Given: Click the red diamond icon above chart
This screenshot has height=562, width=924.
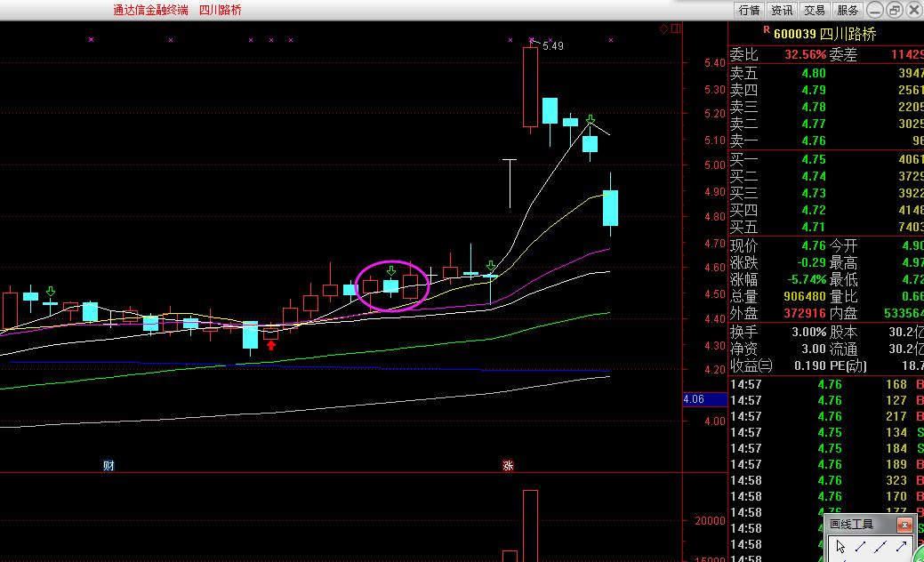Looking at the screenshot, I should coord(663,29).
